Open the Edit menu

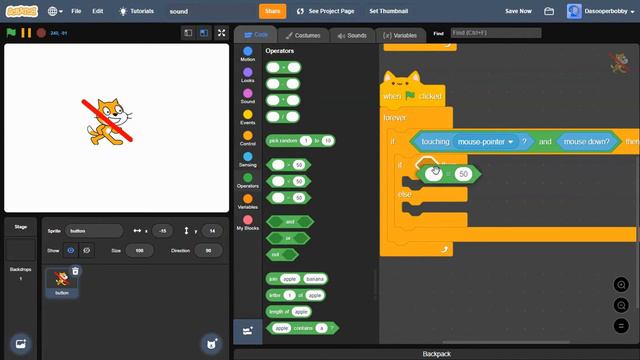tap(98, 11)
